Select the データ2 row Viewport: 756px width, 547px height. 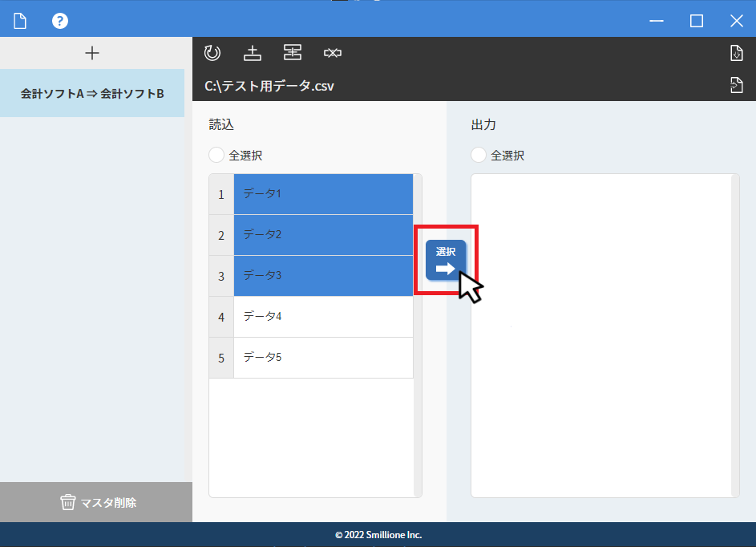(x=323, y=235)
